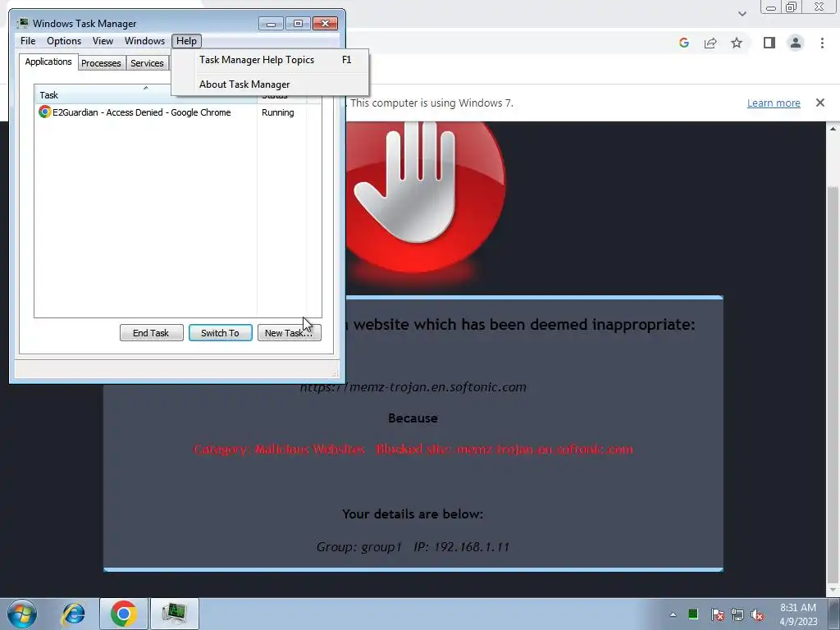Image resolution: width=840 pixels, height=630 pixels.
Task: Click the Google icon in Chrome's address bar
Action: click(683, 43)
